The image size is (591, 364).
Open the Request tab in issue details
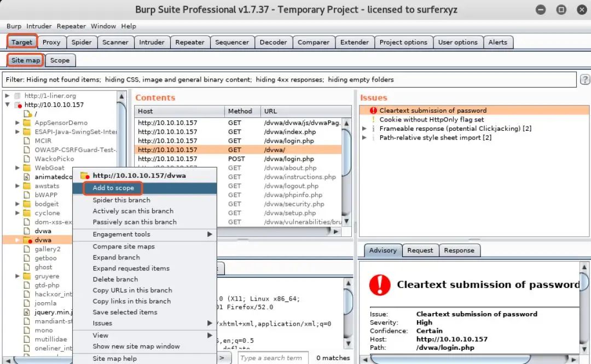420,251
